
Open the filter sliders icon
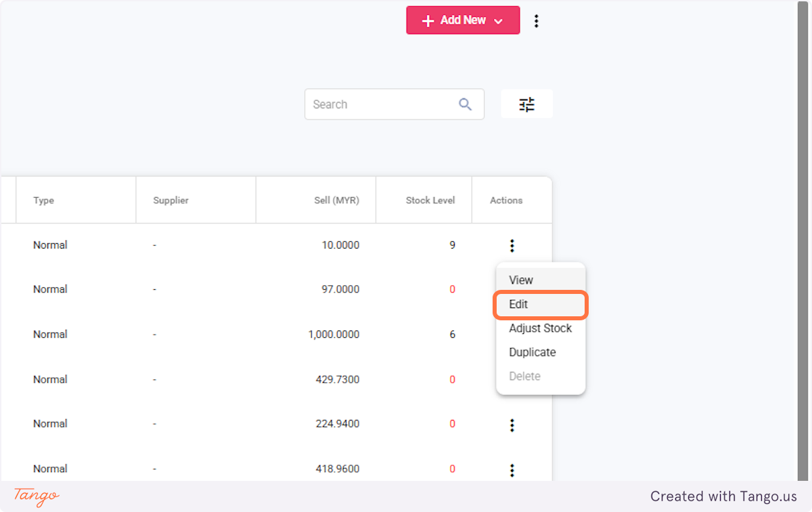526,104
